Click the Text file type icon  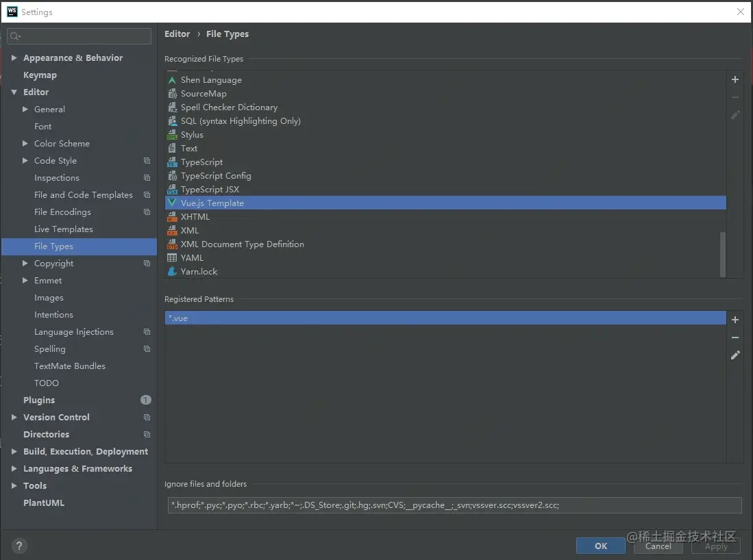coord(172,149)
